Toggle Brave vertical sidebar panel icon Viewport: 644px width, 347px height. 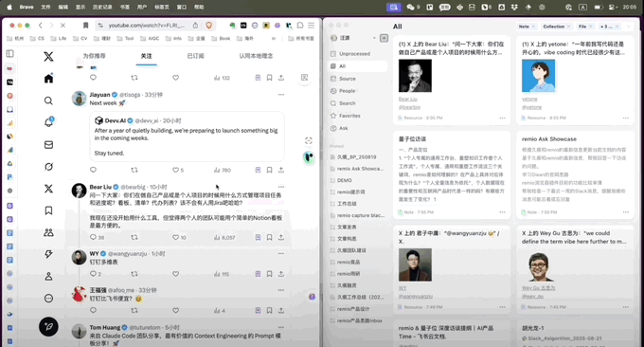point(9,53)
